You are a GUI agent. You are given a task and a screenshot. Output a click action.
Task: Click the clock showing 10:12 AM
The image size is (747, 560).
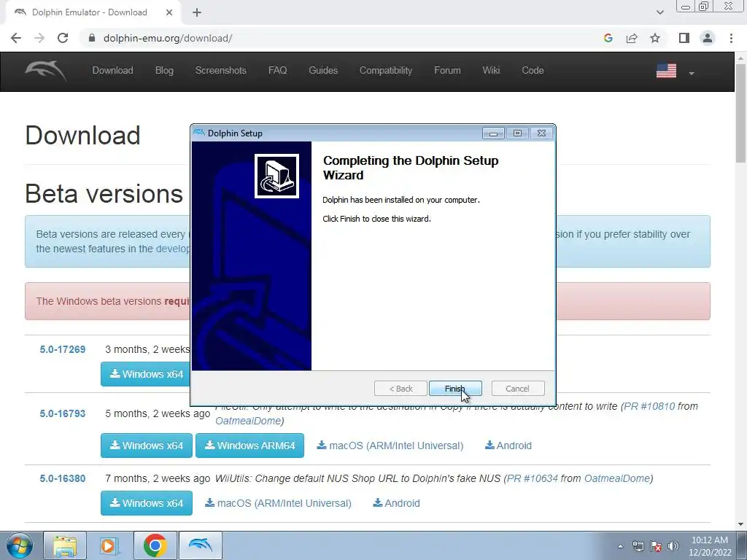pos(709,540)
